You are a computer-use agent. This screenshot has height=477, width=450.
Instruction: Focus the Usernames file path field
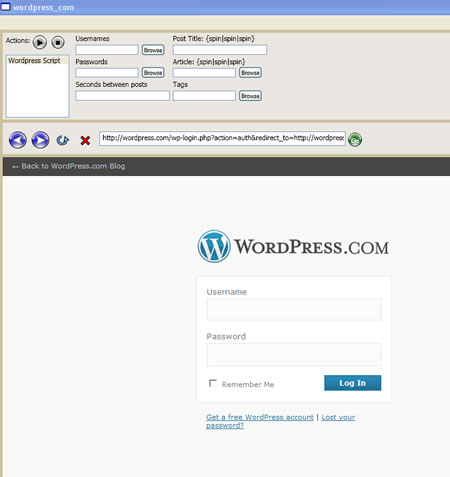(107, 50)
